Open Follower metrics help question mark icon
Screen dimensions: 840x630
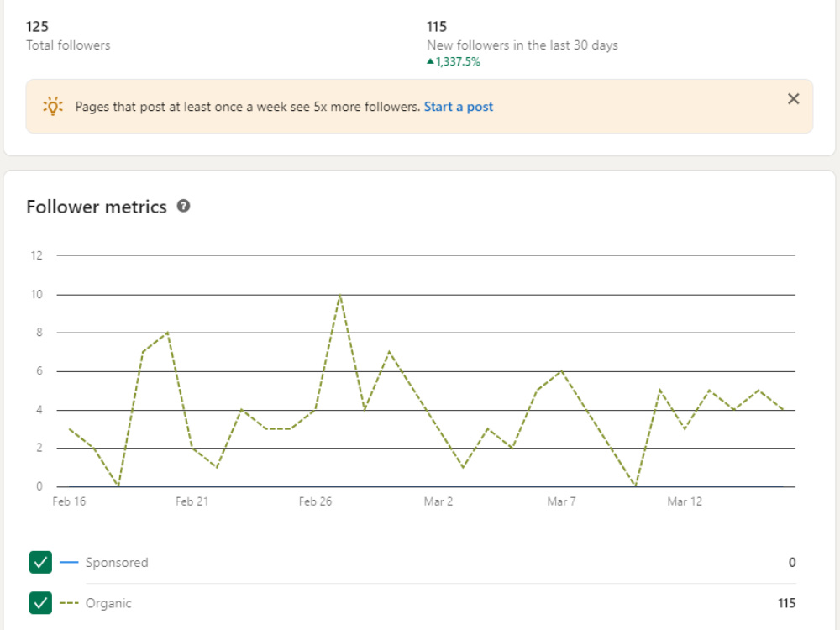[183, 207]
